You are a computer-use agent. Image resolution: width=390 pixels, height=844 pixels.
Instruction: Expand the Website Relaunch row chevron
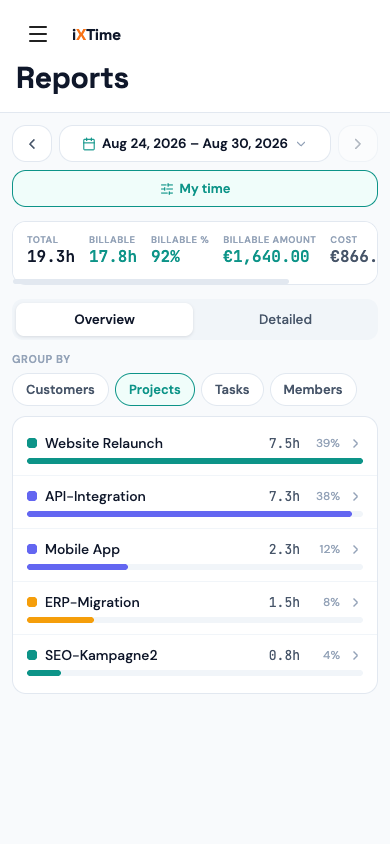356,443
